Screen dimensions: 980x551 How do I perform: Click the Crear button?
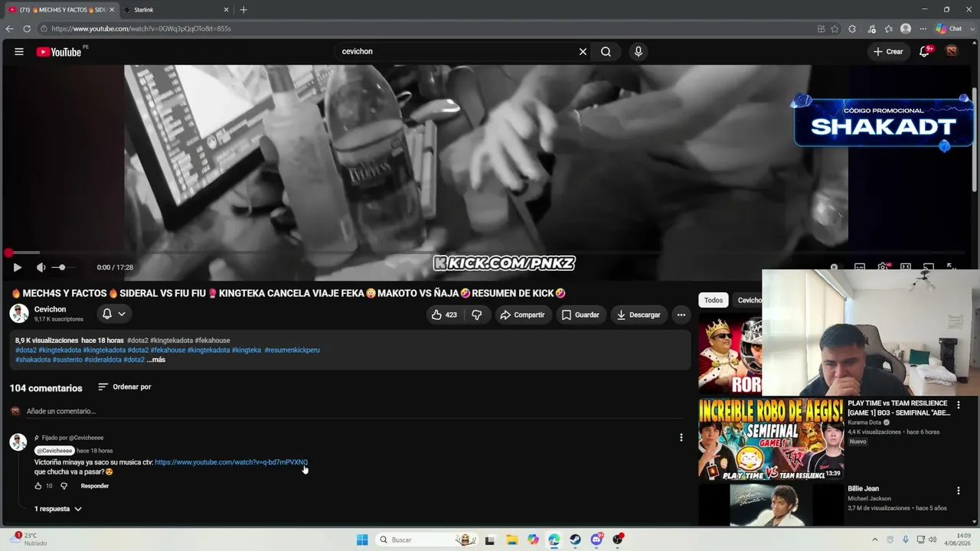[x=888, y=51]
